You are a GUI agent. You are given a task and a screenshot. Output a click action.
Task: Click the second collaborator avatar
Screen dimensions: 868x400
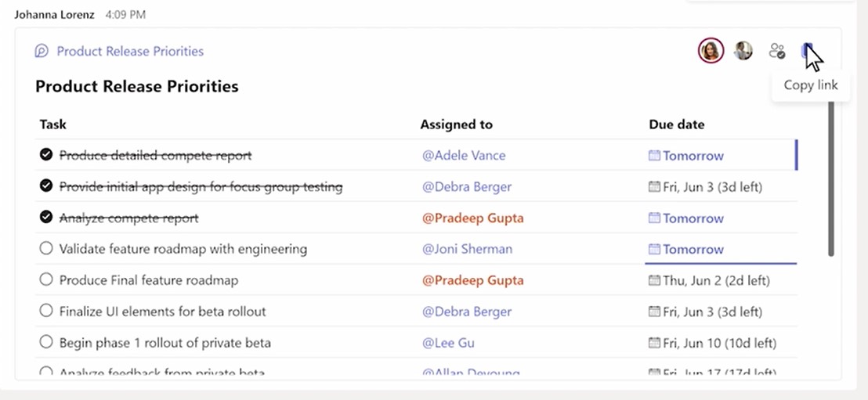click(x=743, y=51)
